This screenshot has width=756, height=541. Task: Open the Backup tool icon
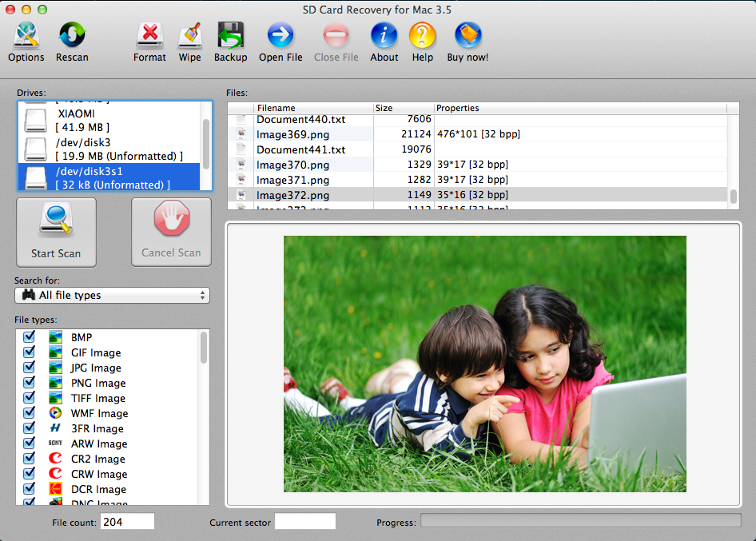(x=230, y=36)
